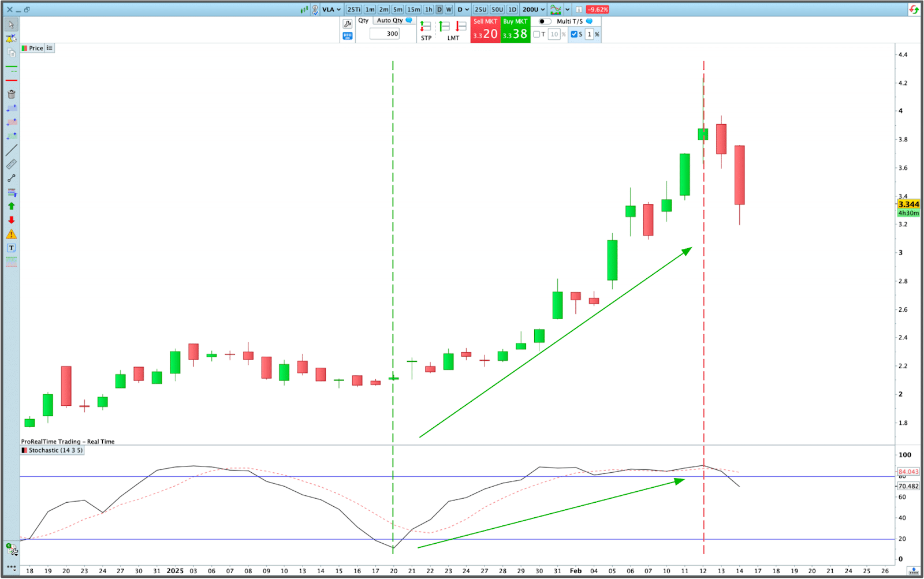Open the VLA symbol dropdown
Viewport: 924px width, 579px height.
pos(331,9)
